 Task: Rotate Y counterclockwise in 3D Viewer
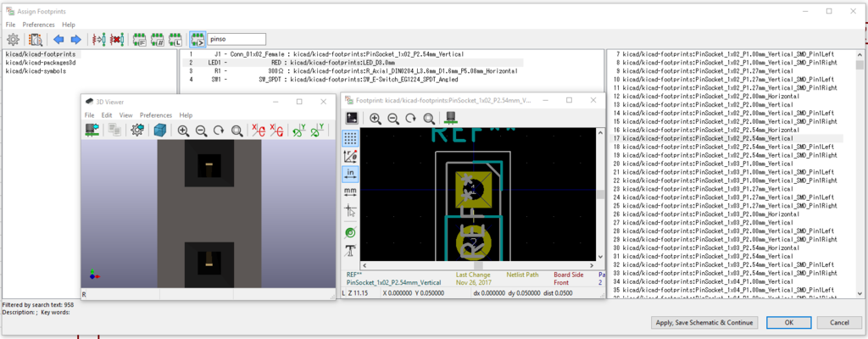coord(317,131)
